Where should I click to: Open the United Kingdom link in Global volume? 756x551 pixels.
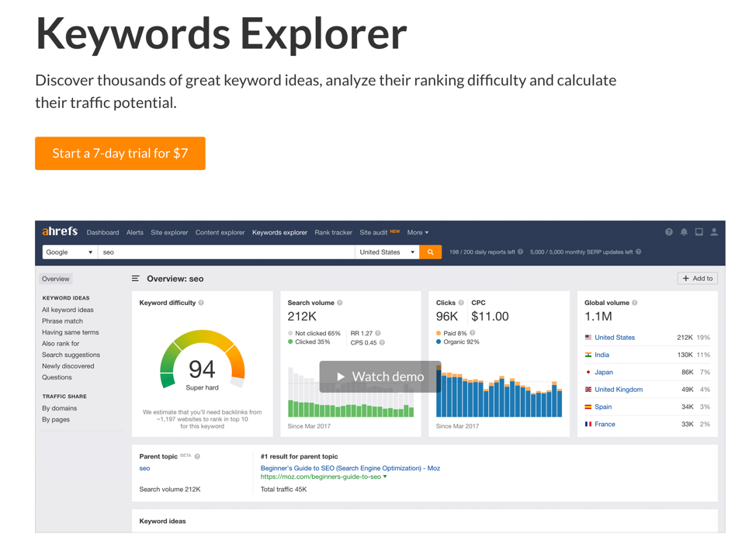pos(619,390)
